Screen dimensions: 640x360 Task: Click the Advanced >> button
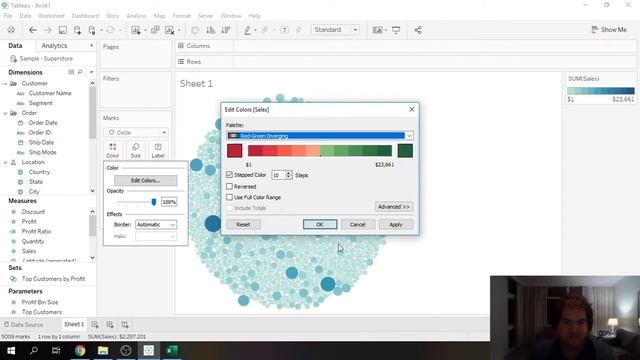(394, 207)
